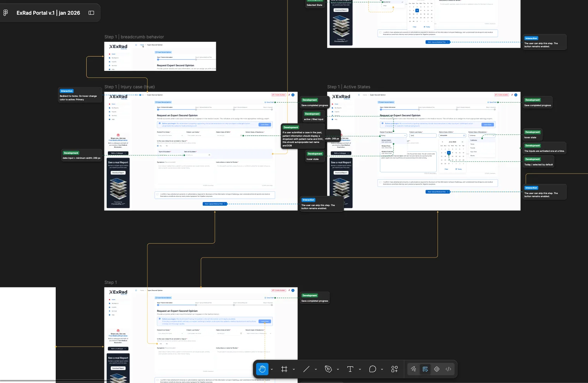Select the Pen tool
The image size is (588, 383).
pos(328,369)
